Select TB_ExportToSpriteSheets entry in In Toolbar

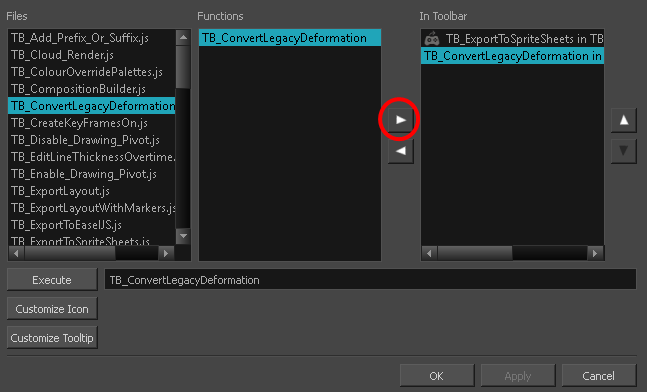[x=512, y=39]
